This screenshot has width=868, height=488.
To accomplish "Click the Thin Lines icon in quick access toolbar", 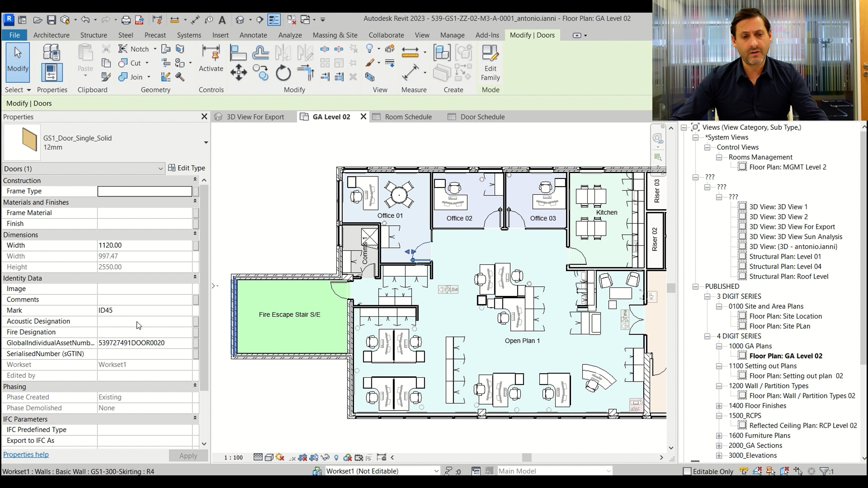I will click(274, 20).
